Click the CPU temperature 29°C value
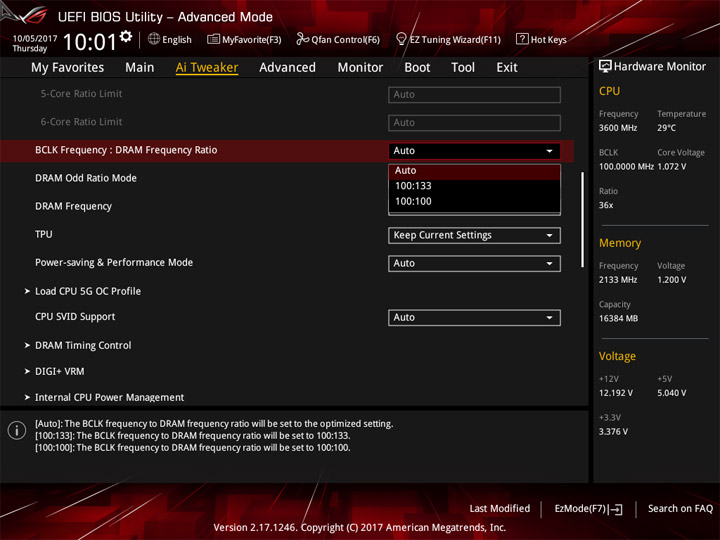720x540 pixels. 666,128
